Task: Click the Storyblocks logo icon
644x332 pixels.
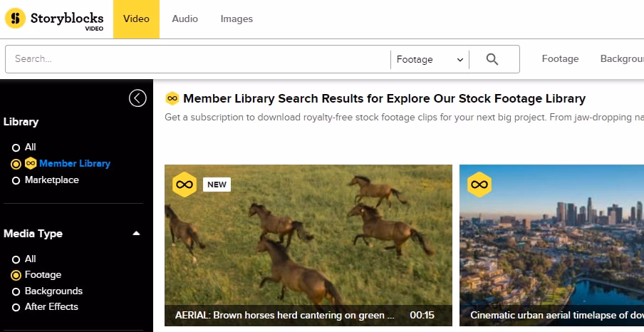Action: [15, 19]
